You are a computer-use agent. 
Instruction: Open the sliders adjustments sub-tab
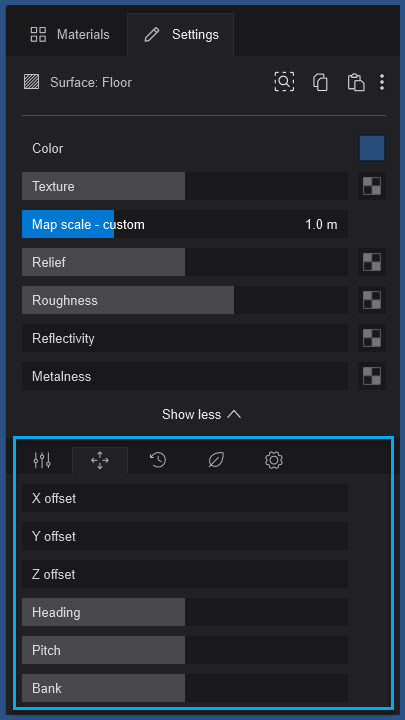tap(42, 460)
